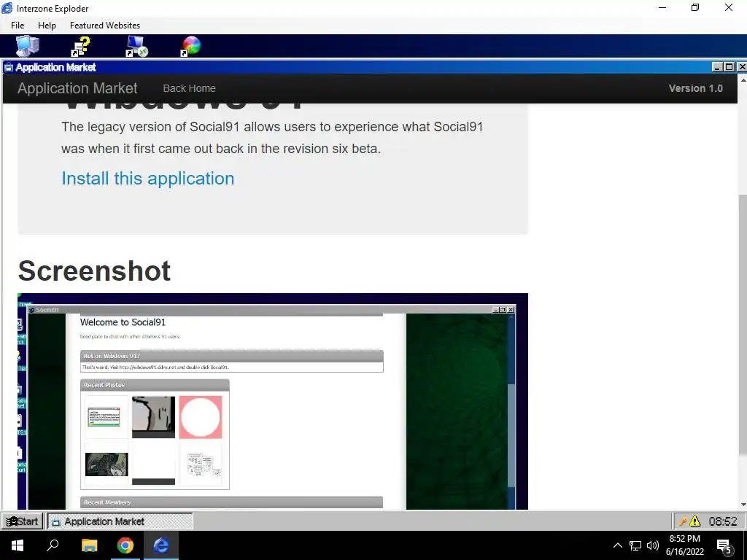Screen dimensions: 747x560
Task: Select the Application Market taskbar button
Action: [x=120, y=521]
